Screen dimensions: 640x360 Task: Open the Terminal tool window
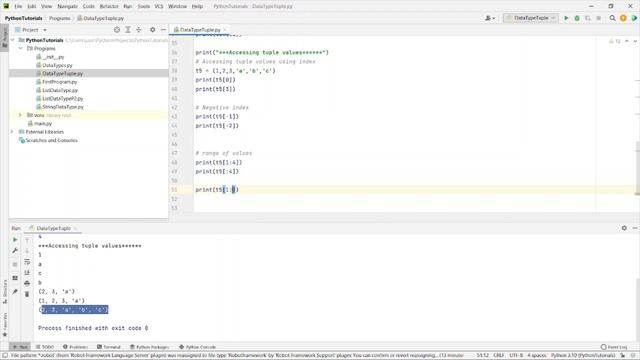point(109,347)
